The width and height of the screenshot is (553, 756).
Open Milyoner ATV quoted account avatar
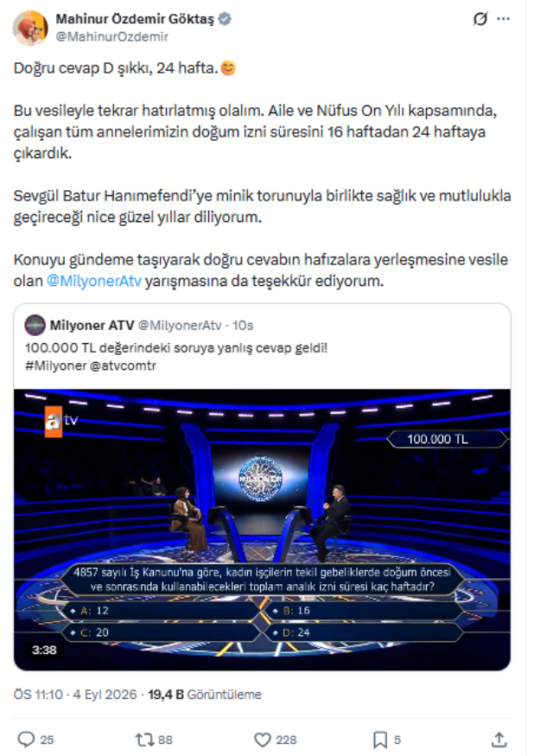tap(35, 326)
